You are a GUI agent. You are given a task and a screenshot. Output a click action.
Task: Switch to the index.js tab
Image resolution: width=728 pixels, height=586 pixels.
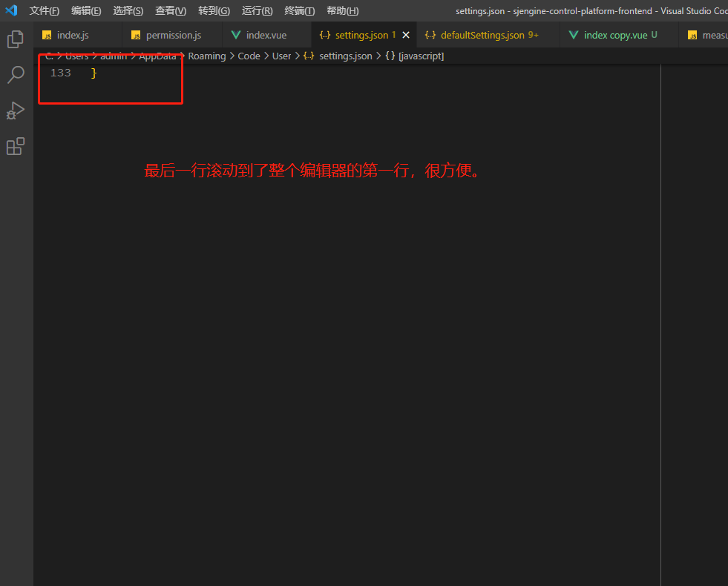tap(77, 35)
